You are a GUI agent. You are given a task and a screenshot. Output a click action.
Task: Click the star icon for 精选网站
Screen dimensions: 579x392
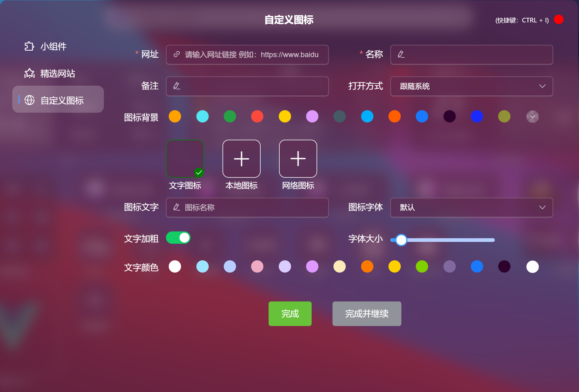click(30, 73)
